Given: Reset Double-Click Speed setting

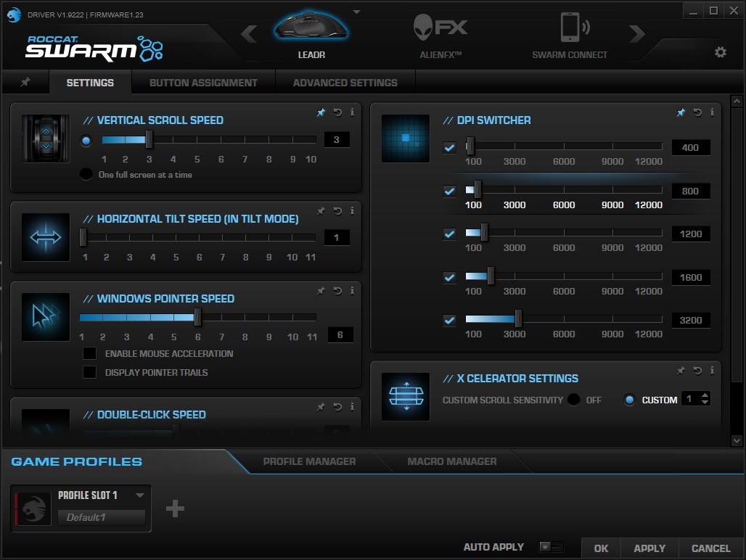Looking at the screenshot, I should tap(337, 406).
